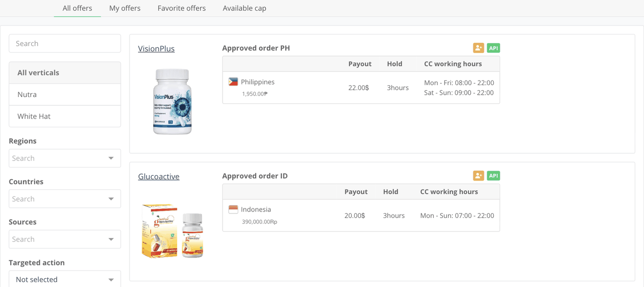The width and height of the screenshot is (644, 287).
Task: Open the VisionPlus offer link
Action: pyautogui.click(x=156, y=49)
